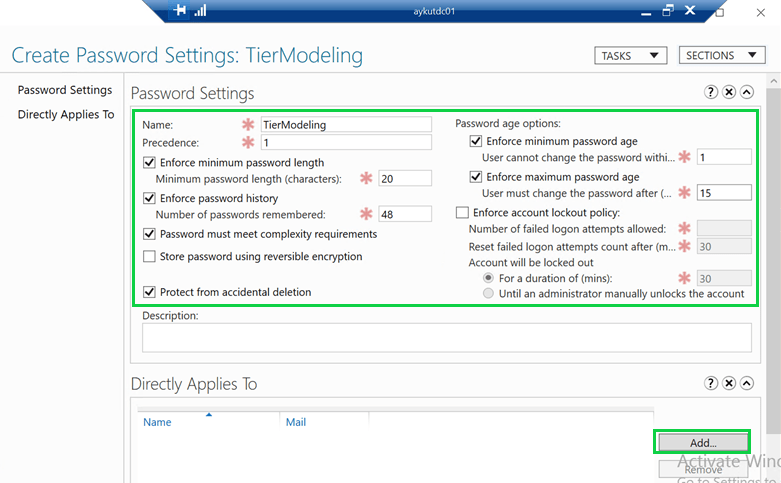Enable Store password using reversible encryption

150,257
